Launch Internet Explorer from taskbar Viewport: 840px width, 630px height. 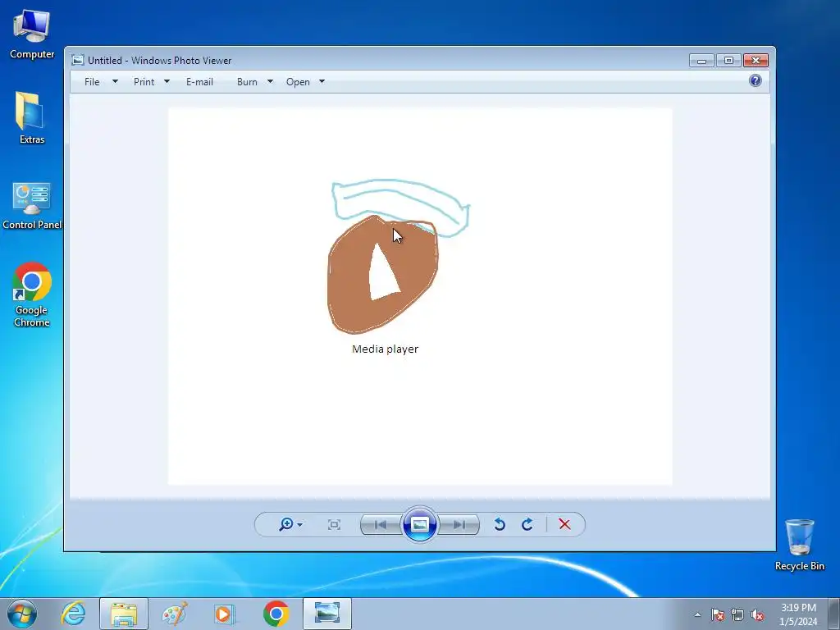pyautogui.click(x=73, y=614)
